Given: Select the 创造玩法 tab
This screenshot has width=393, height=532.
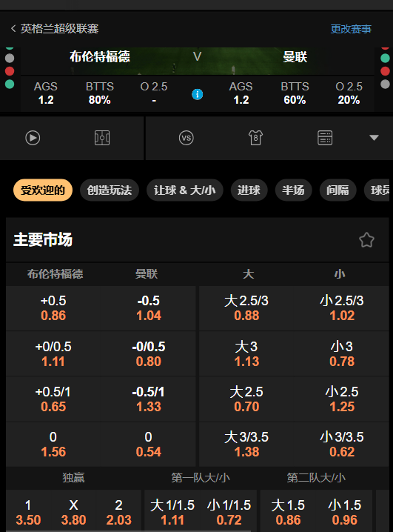Looking at the screenshot, I should point(110,190).
